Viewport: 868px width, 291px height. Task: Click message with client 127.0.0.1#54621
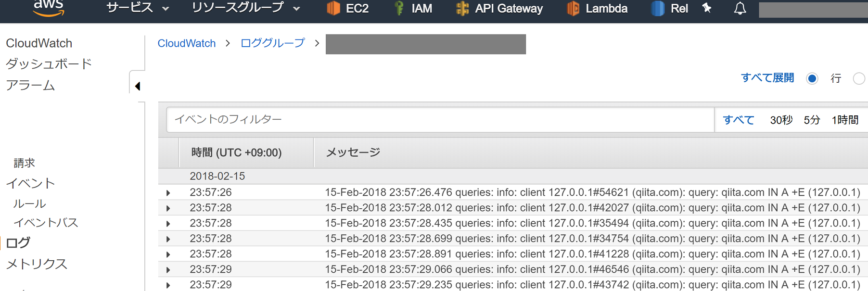pos(592,192)
